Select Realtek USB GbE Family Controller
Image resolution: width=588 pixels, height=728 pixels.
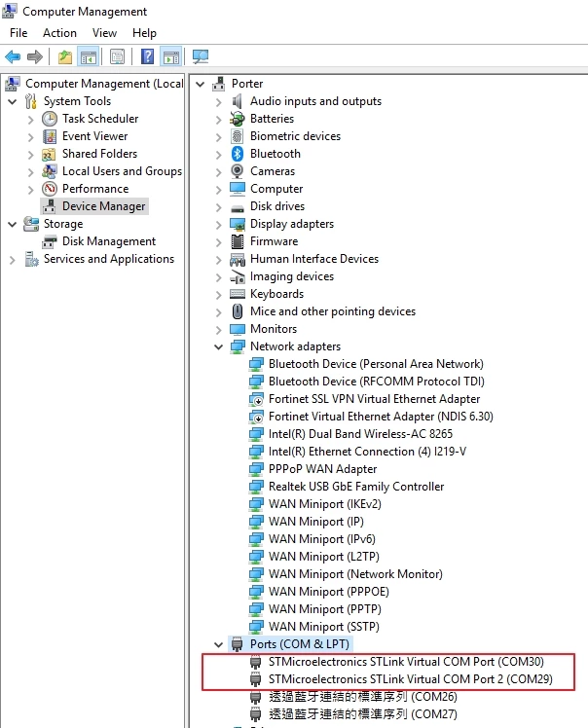click(x=356, y=487)
